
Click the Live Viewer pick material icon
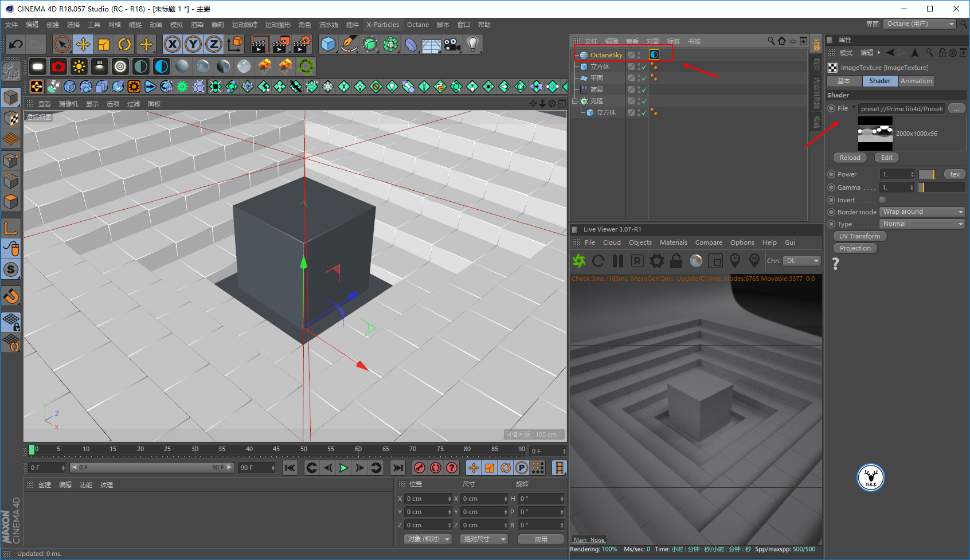tap(754, 261)
